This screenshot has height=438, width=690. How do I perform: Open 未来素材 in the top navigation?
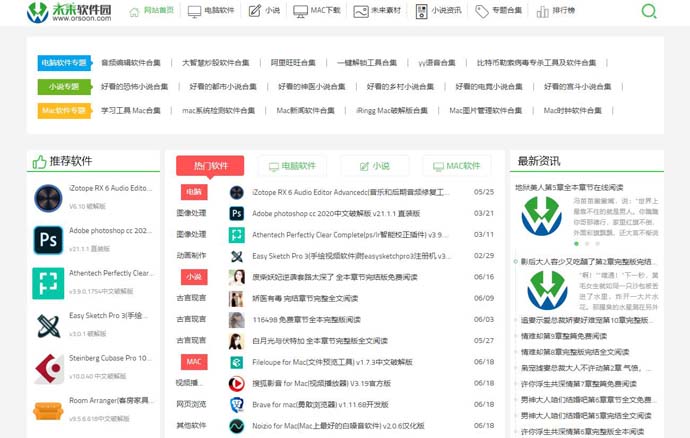click(377, 11)
